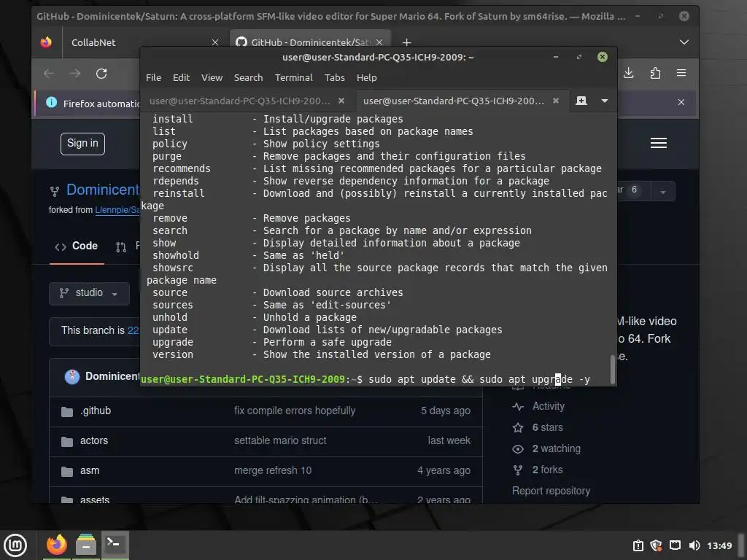This screenshot has width=747, height=560.
Task: Select the second terminal tab
Action: point(454,101)
